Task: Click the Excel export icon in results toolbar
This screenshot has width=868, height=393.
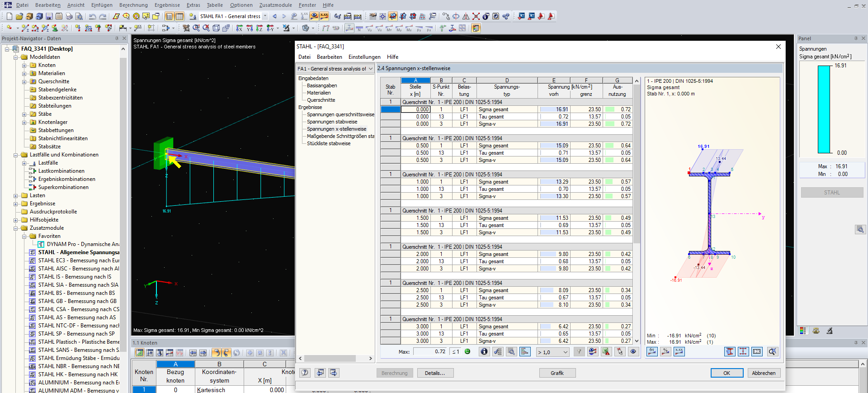Action: (x=606, y=351)
